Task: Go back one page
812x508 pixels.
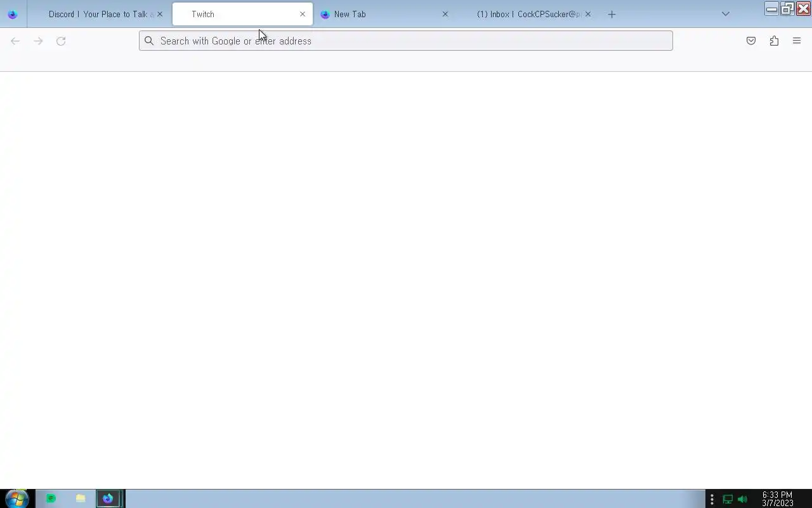Action: coord(15,41)
